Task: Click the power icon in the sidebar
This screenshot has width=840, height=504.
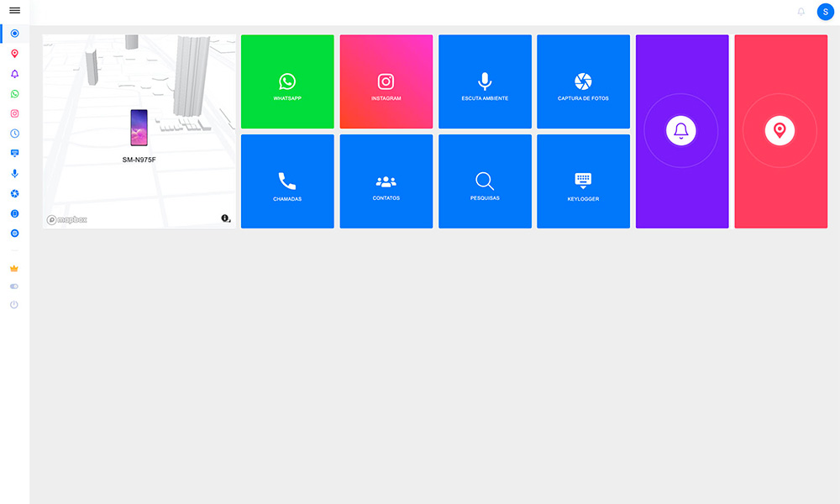Action: [x=14, y=304]
